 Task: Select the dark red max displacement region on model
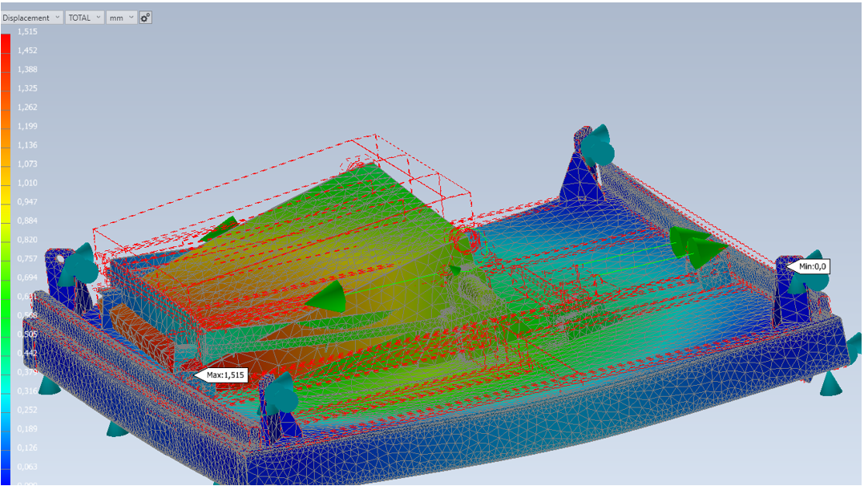pyautogui.click(x=140, y=337)
